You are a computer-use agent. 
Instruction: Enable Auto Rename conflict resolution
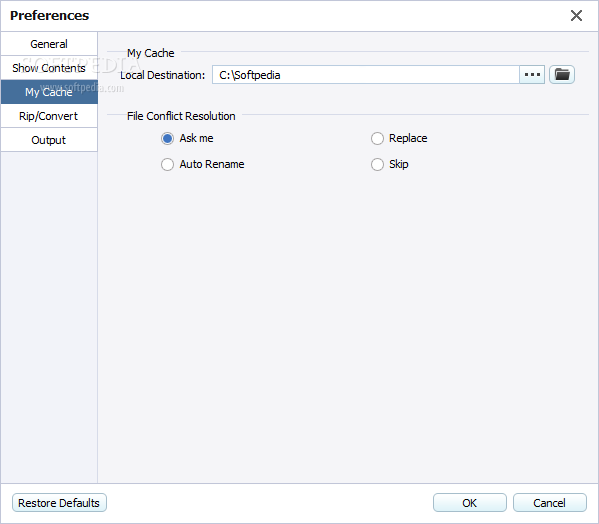(x=167, y=165)
